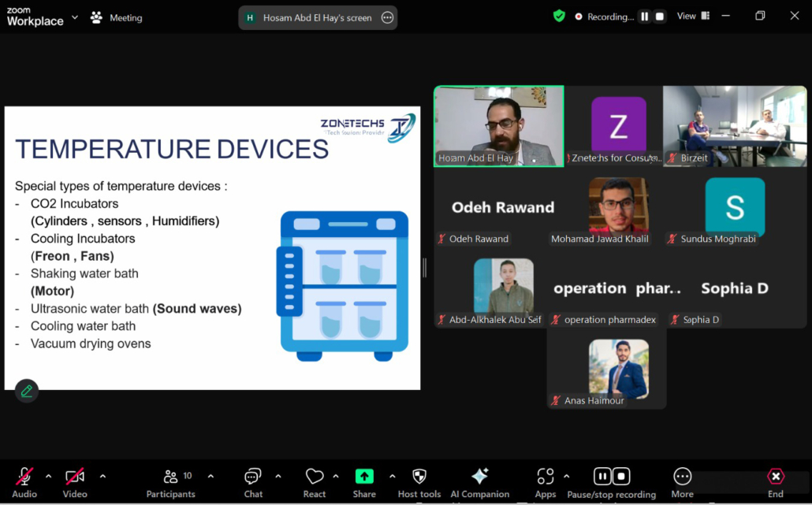Image resolution: width=812 pixels, height=505 pixels.
Task: Open the More options menu
Action: click(682, 481)
